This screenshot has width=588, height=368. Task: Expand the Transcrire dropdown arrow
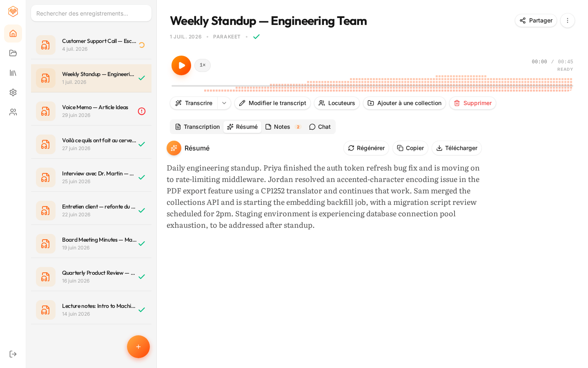[x=224, y=103]
